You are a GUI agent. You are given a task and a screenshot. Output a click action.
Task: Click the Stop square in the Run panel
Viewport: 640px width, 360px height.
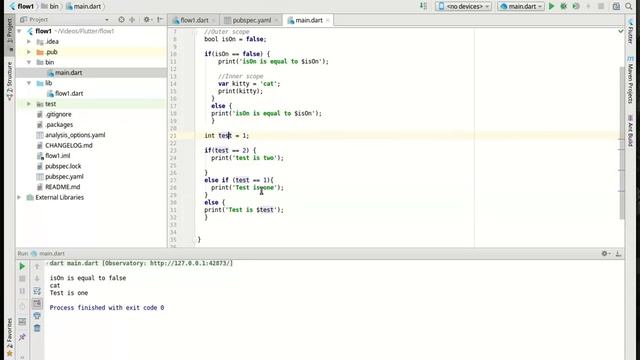coord(22,279)
